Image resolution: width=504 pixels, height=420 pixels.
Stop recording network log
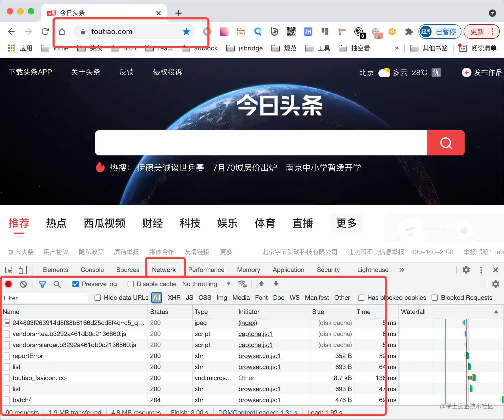point(9,284)
